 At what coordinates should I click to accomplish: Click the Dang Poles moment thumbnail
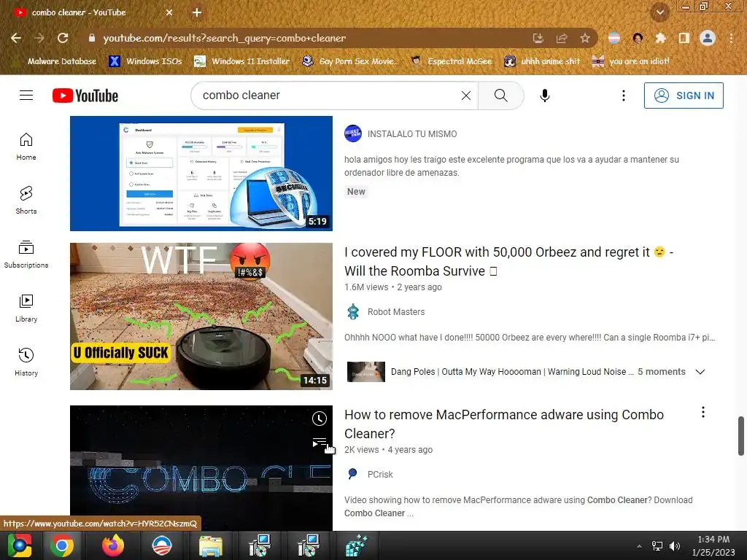[x=366, y=372]
